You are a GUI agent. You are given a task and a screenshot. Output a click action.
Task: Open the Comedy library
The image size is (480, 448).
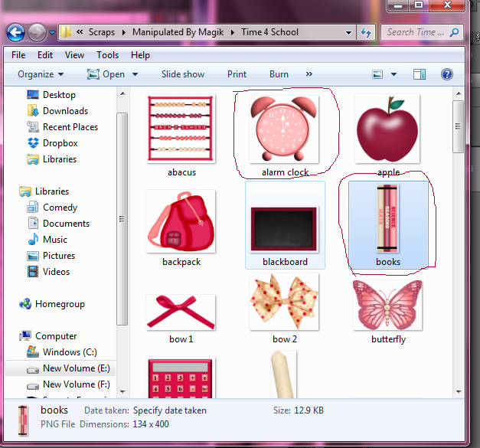(52, 208)
